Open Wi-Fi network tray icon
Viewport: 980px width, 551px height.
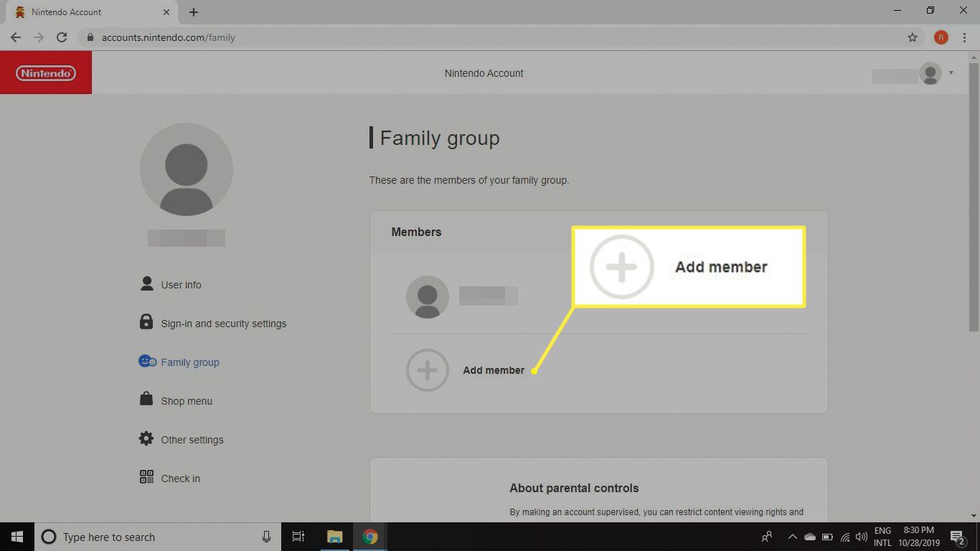coord(844,537)
